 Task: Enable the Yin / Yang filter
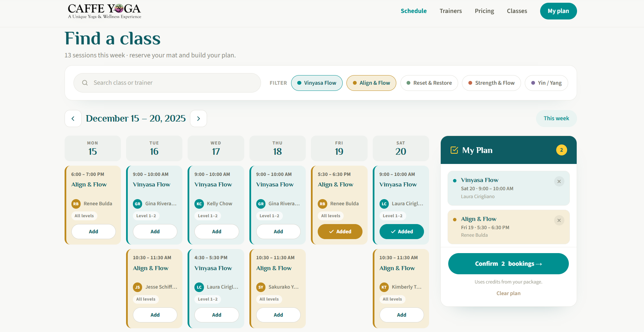[546, 83]
